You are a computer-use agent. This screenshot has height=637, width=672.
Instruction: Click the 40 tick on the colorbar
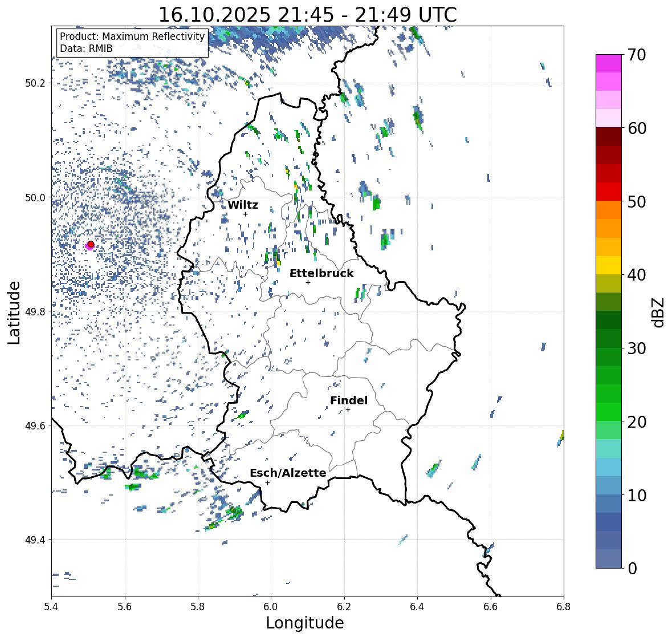tap(637, 275)
